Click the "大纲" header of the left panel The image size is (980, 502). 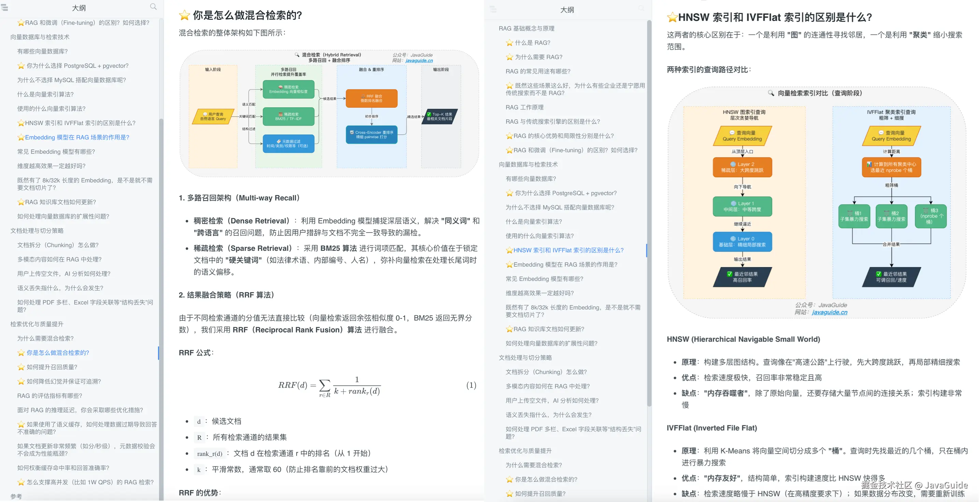click(78, 8)
